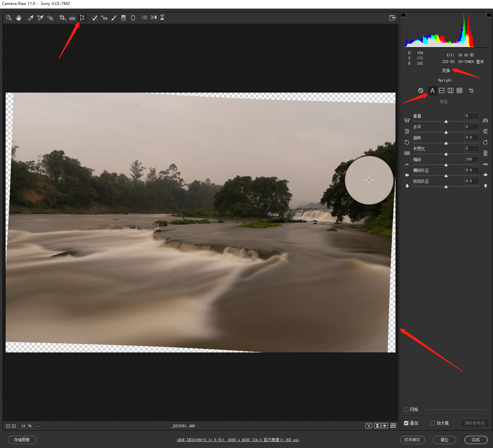Click the 旋转 rotate value field

[472, 137]
